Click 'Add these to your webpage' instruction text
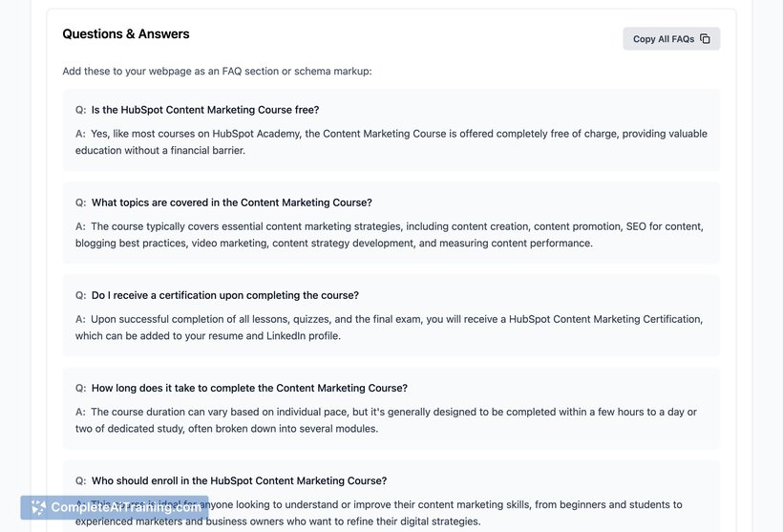Image resolution: width=783 pixels, height=532 pixels. pyautogui.click(x=217, y=71)
